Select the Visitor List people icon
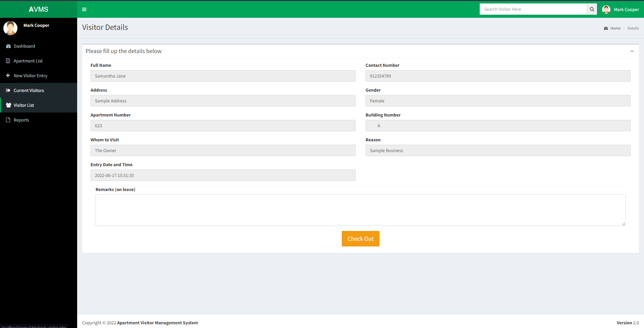This screenshot has height=328, width=644. coord(8,105)
